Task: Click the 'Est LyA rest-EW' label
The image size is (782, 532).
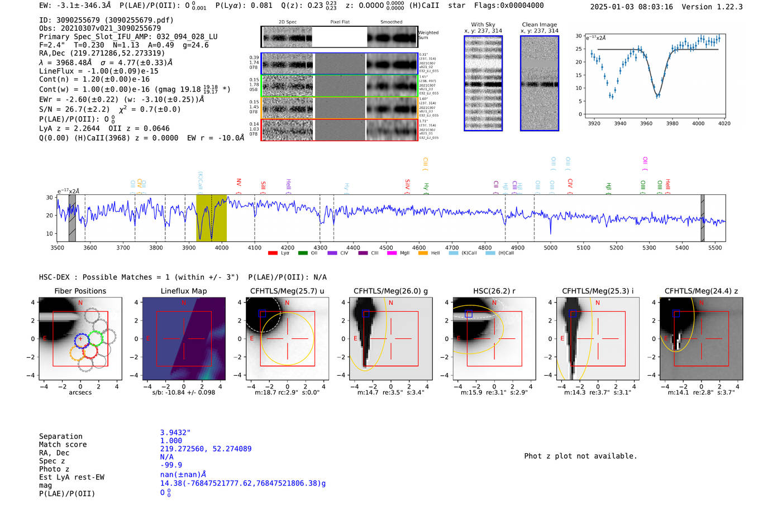Action: tap(71, 477)
